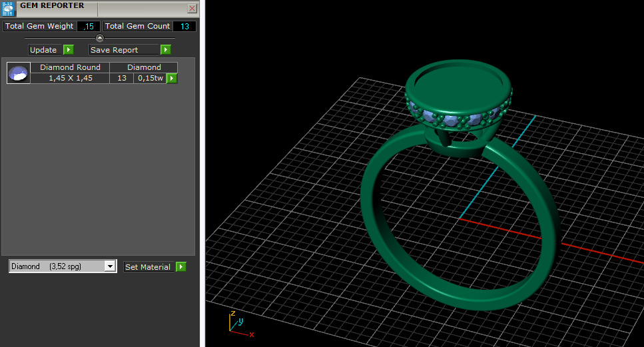Select the round diamond gem thumbnail

tap(19, 73)
